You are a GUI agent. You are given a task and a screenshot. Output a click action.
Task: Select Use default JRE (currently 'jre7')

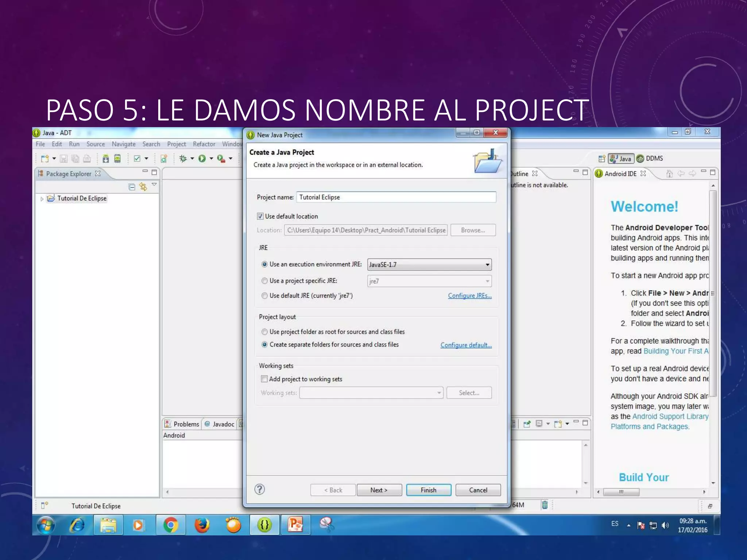tap(264, 296)
